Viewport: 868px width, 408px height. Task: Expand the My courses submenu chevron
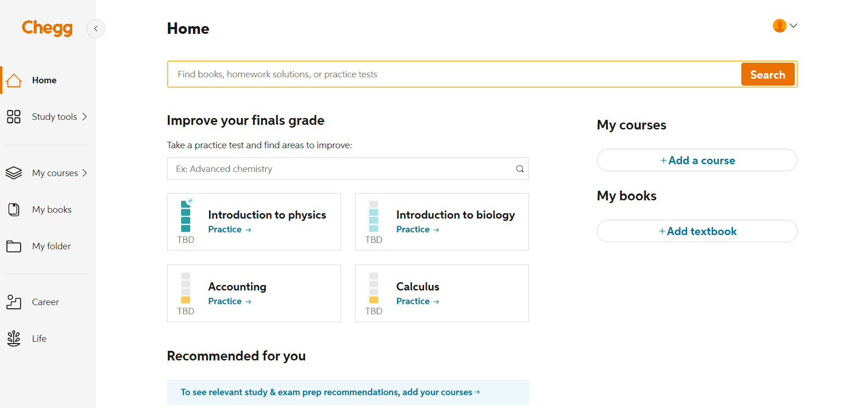tap(85, 173)
